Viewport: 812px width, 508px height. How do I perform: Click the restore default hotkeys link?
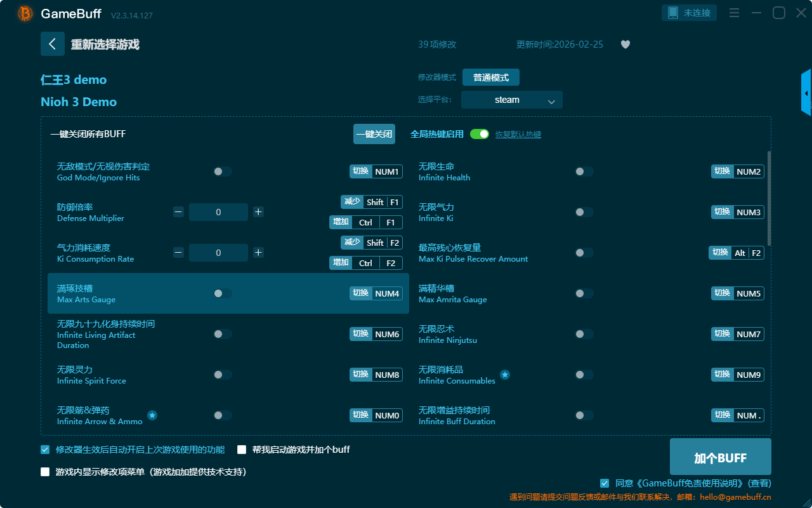(x=518, y=135)
